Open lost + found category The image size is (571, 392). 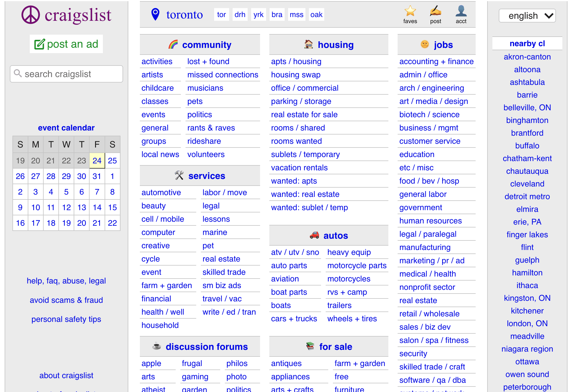(208, 61)
